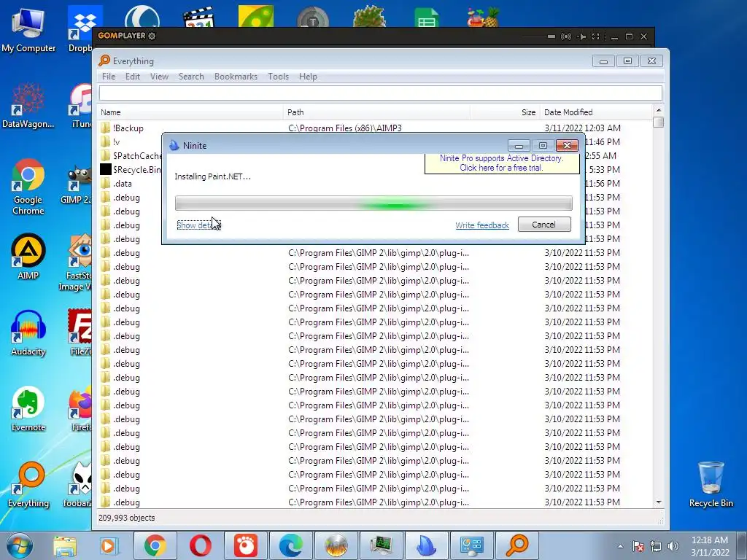Show hidden tray icons arrow
Screen dimensions: 747x560
620,546
